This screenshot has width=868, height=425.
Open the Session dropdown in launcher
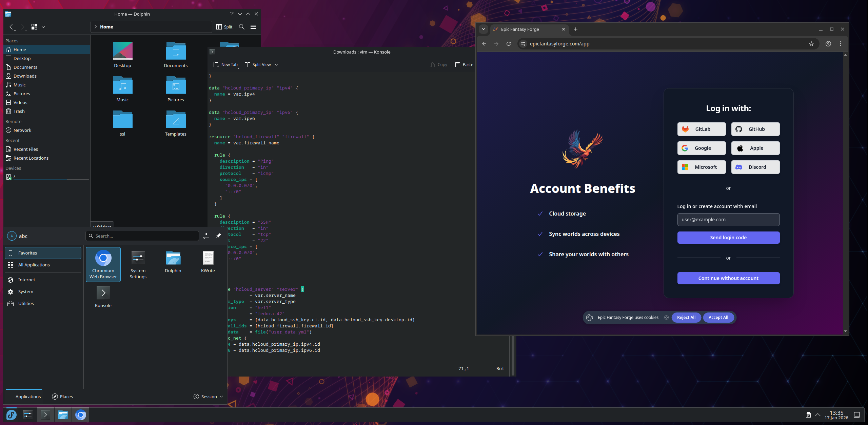209,397
